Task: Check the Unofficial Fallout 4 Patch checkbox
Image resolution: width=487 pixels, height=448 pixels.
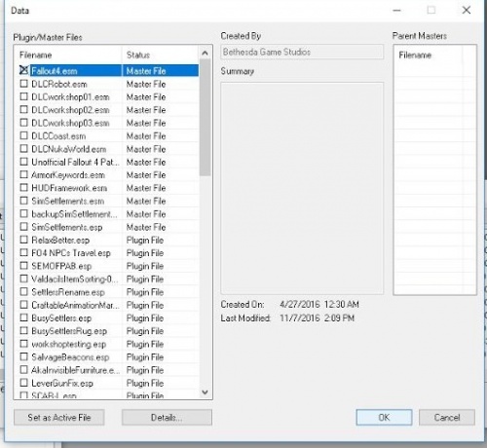Action: click(23, 162)
